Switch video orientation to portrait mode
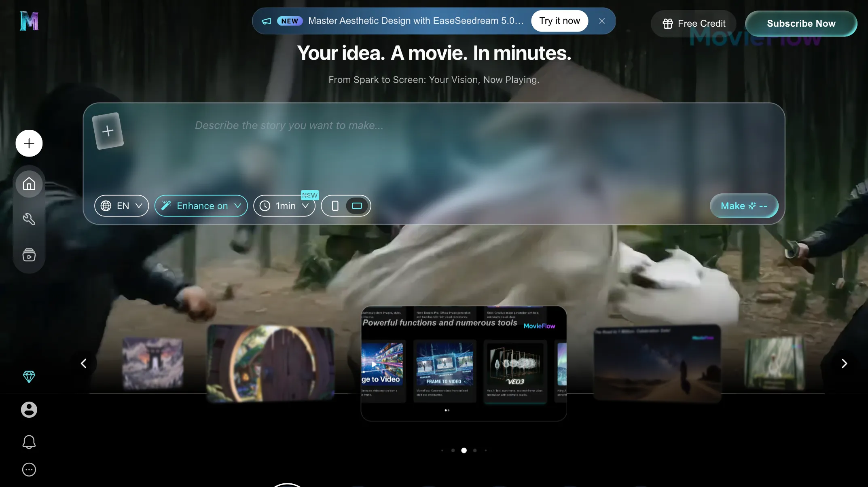Image resolution: width=868 pixels, height=487 pixels. click(x=334, y=205)
